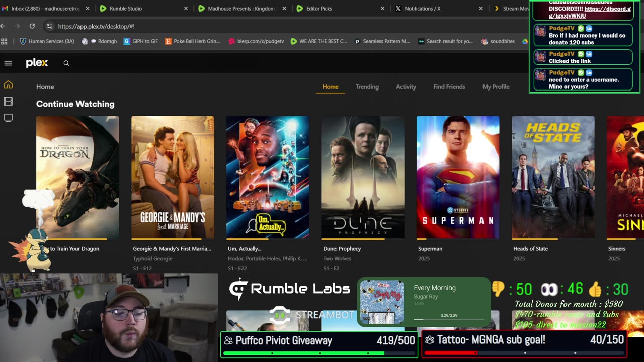Click the 'Sinners' title text
This screenshot has width=644, height=362.
click(617, 249)
